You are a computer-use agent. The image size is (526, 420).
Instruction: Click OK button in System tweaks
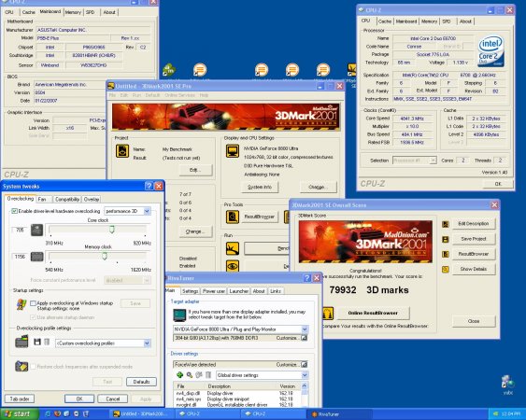tap(79, 399)
